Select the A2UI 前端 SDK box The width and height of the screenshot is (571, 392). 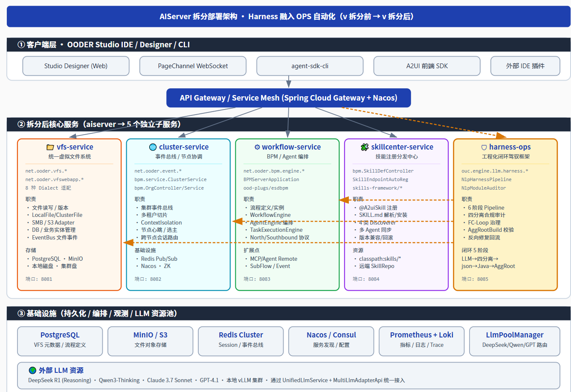click(x=427, y=66)
